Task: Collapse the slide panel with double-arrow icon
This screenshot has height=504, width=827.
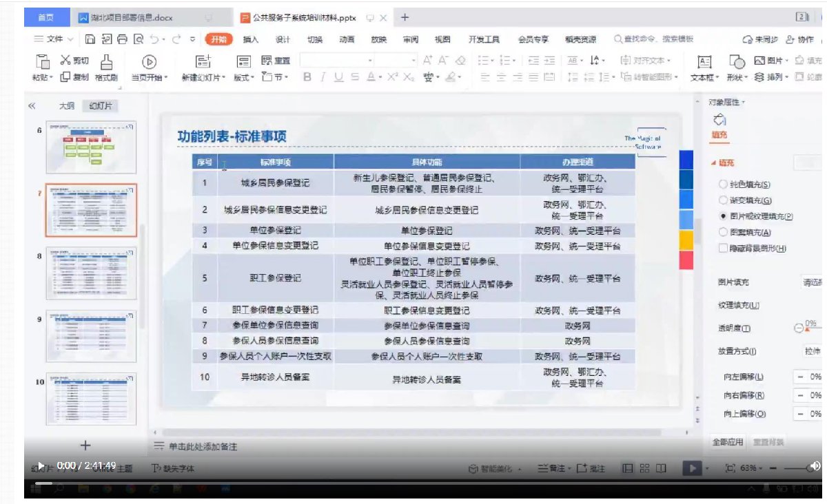Action: (x=32, y=106)
